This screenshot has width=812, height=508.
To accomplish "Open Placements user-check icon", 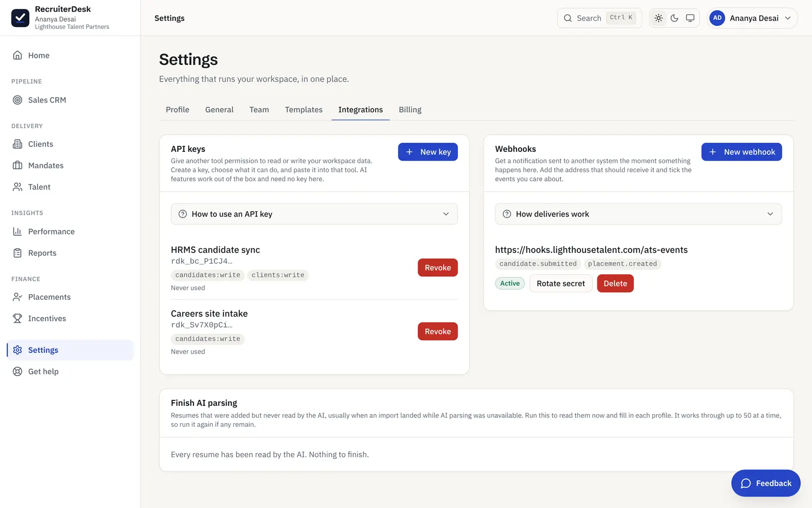I will 17,297.
